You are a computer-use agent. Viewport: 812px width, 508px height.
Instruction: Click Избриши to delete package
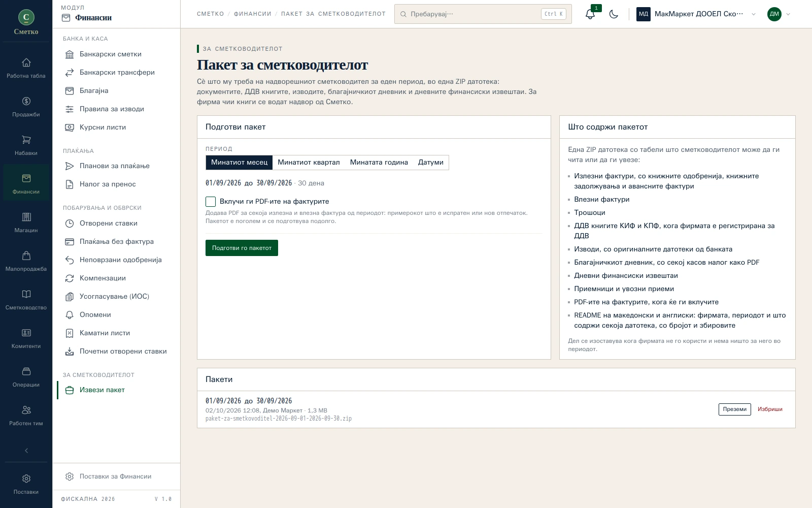[770, 409]
